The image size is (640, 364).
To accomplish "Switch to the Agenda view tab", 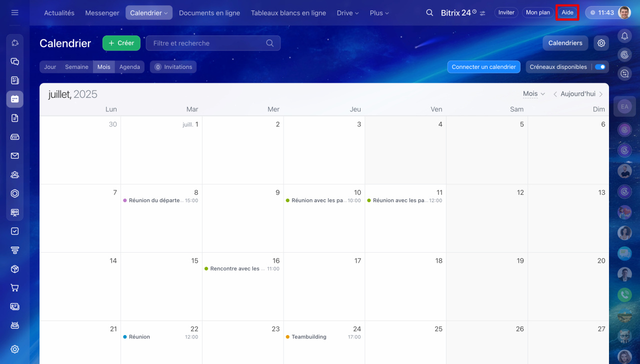I will (129, 67).
